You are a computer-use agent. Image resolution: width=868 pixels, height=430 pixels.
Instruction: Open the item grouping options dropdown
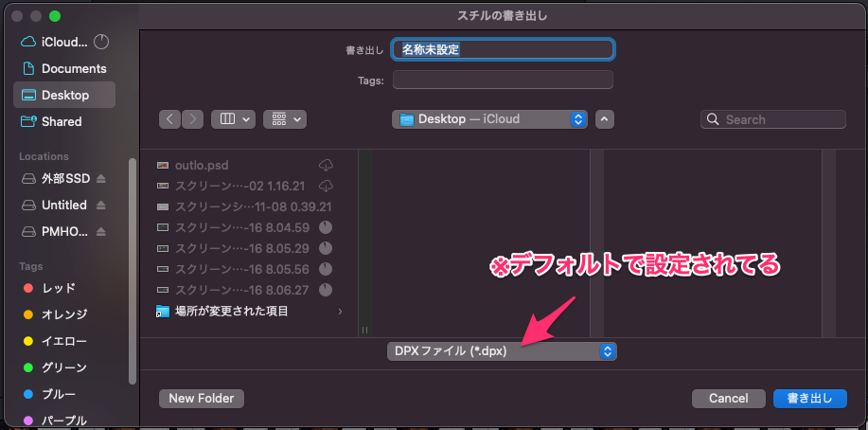coord(285,119)
